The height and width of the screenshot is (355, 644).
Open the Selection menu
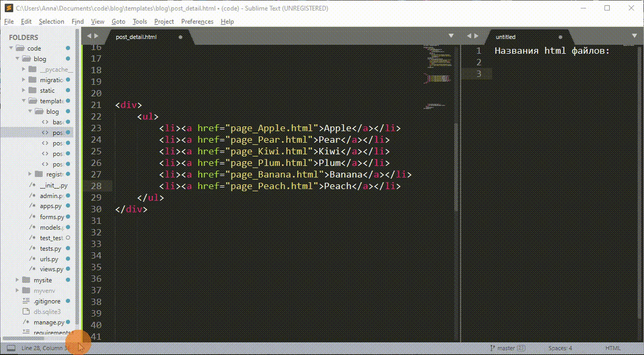point(52,21)
